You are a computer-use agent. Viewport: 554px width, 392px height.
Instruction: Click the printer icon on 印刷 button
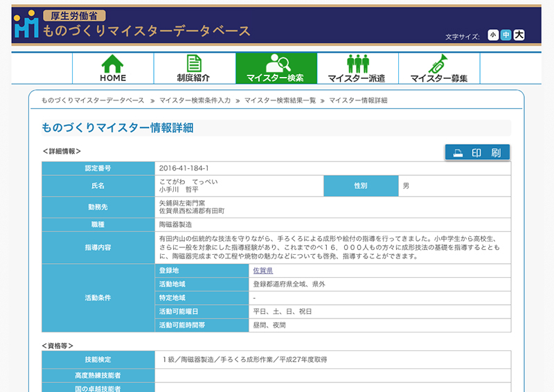point(458,154)
